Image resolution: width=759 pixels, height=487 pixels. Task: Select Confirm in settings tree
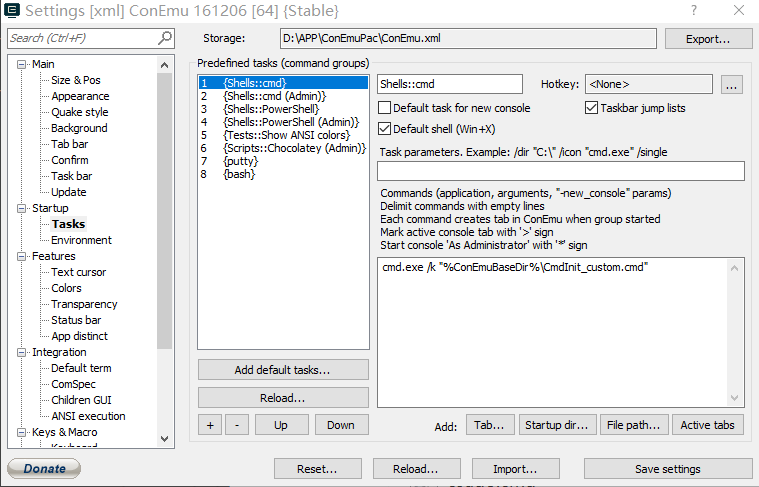(70, 160)
